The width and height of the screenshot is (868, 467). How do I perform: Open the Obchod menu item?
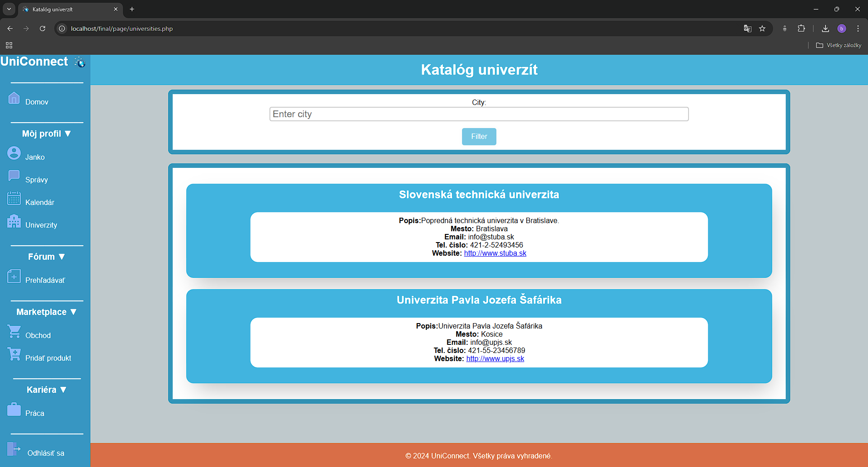tap(38, 335)
